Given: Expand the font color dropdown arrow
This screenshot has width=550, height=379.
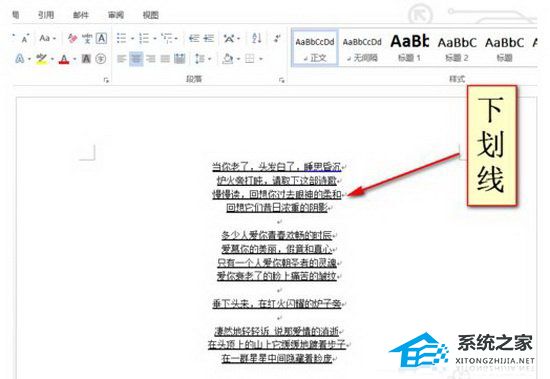Looking at the screenshot, I should (x=75, y=59).
